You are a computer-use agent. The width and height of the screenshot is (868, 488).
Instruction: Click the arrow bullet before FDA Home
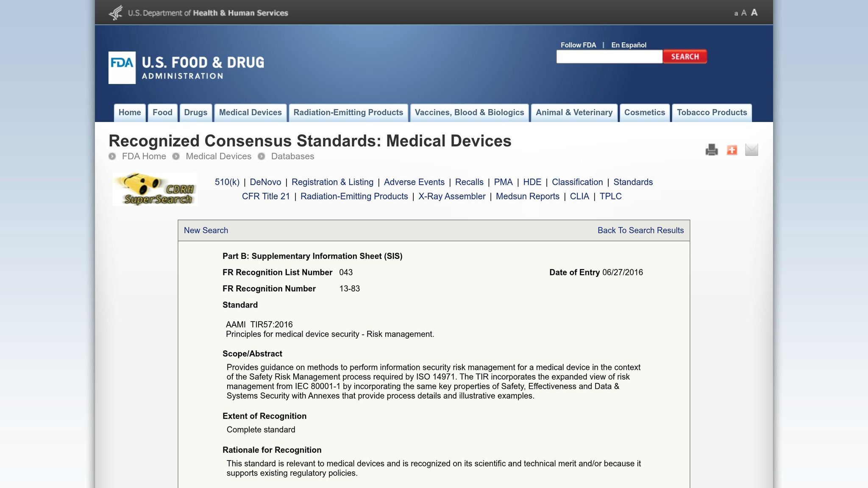[112, 156]
